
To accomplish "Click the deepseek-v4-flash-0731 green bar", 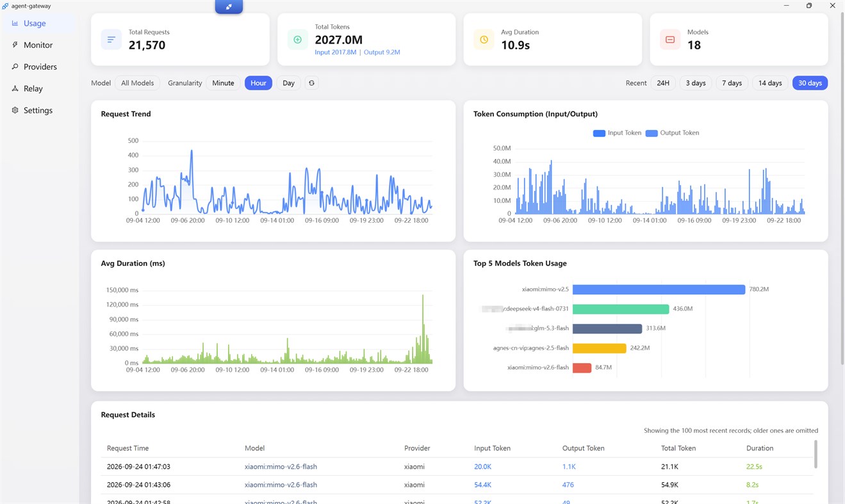I will coord(621,309).
